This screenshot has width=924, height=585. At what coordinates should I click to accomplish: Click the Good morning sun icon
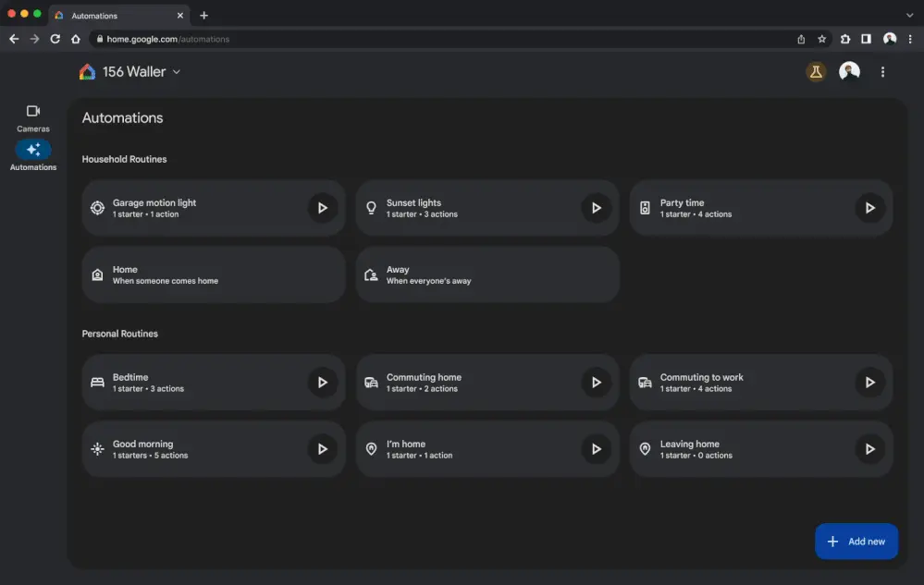97,449
